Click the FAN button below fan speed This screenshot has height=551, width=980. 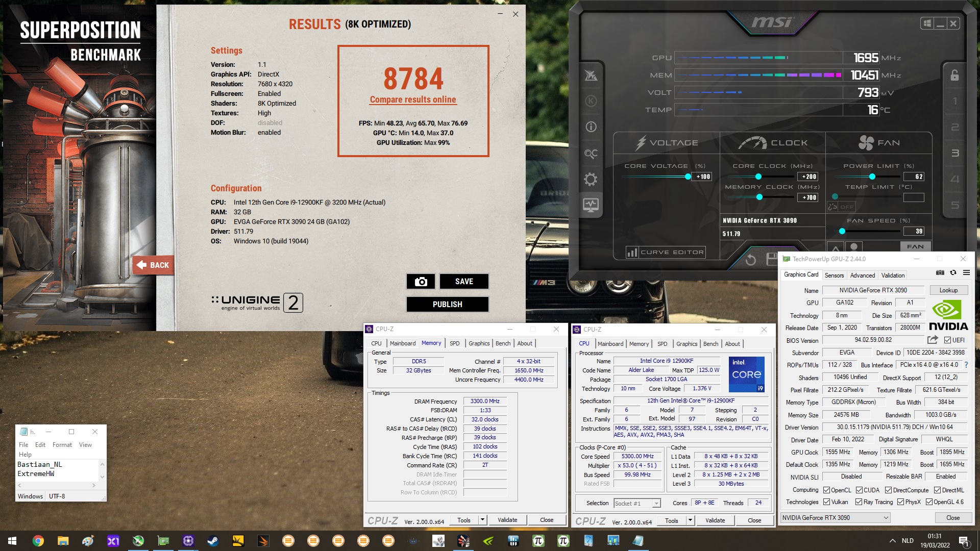click(x=915, y=246)
